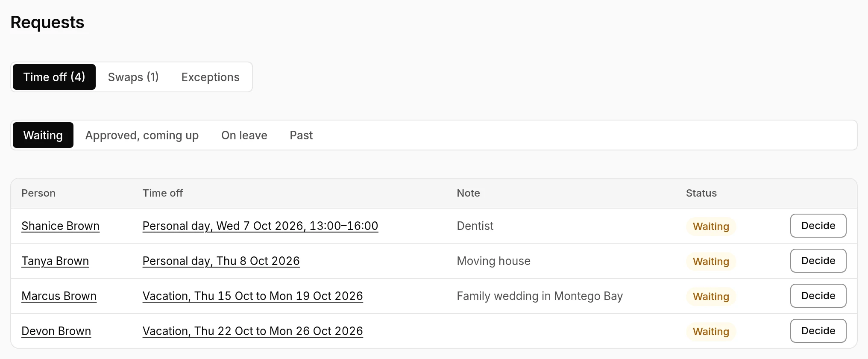Click the Time off column header
This screenshot has height=359, width=868.
click(163, 193)
